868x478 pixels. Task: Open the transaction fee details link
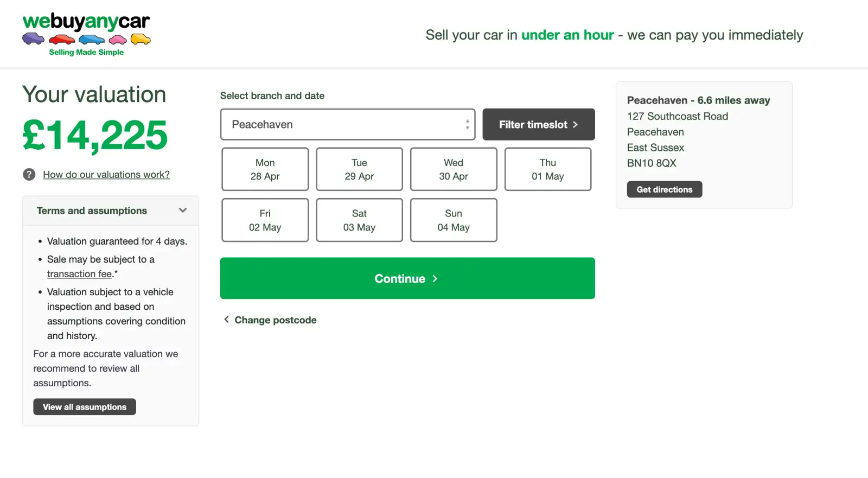pyautogui.click(x=79, y=273)
